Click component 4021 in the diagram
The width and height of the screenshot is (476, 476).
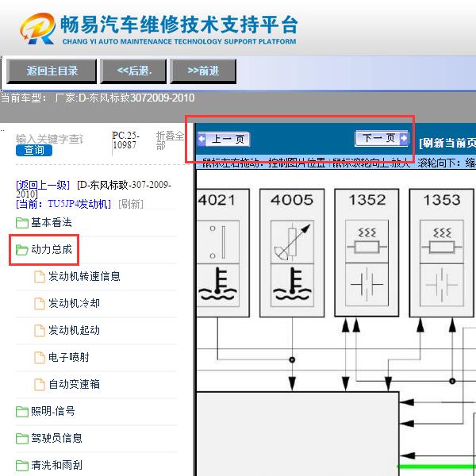point(223,253)
